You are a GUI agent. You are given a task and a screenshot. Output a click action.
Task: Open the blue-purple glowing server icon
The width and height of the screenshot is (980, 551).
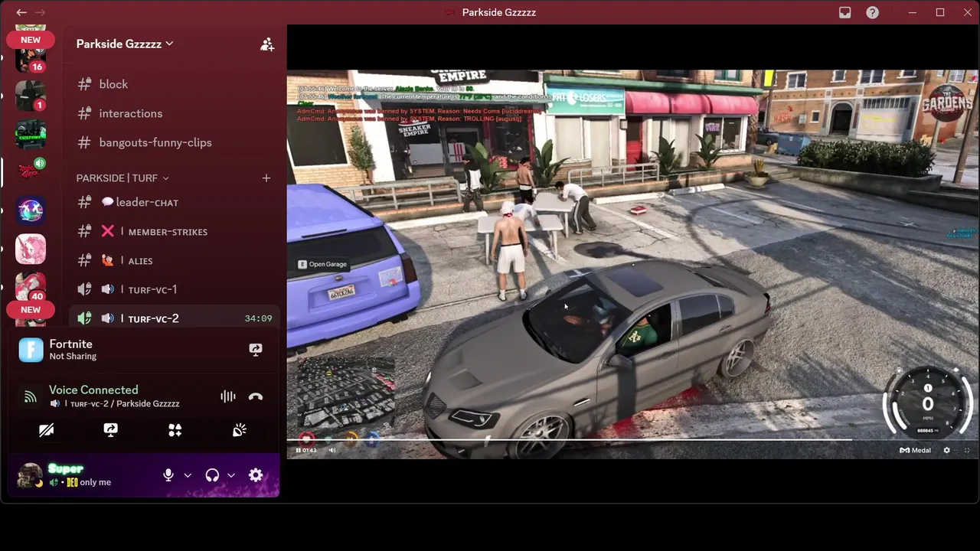pos(31,210)
